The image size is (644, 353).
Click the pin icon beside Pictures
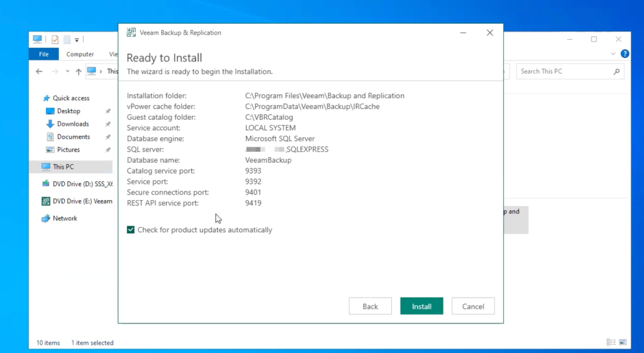pyautogui.click(x=108, y=150)
